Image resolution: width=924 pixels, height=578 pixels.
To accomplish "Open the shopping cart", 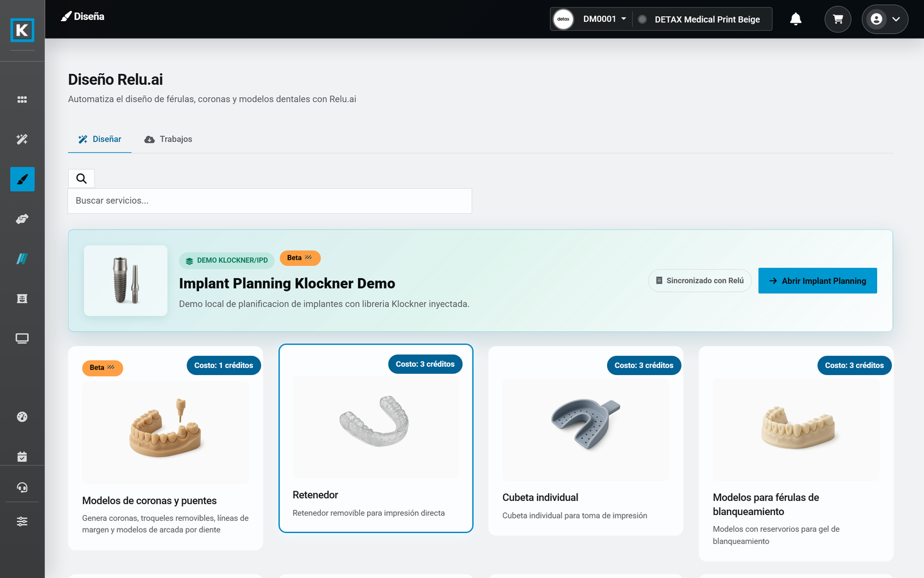I will [x=838, y=19].
